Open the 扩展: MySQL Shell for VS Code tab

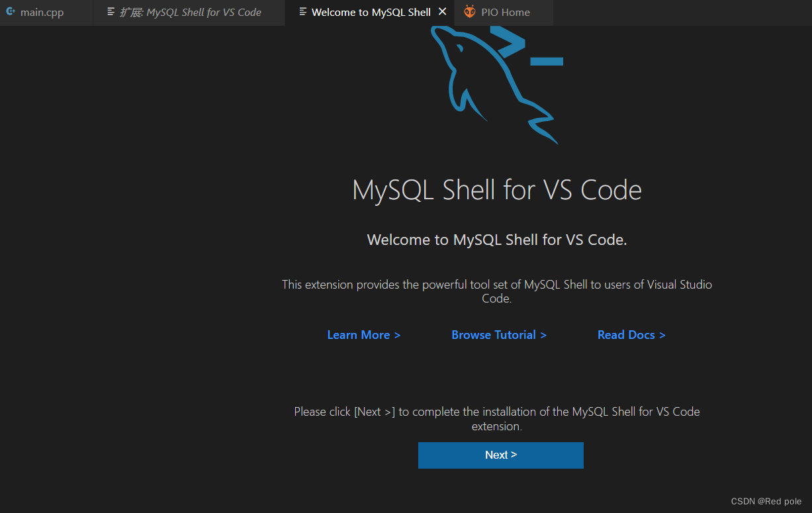click(x=192, y=11)
